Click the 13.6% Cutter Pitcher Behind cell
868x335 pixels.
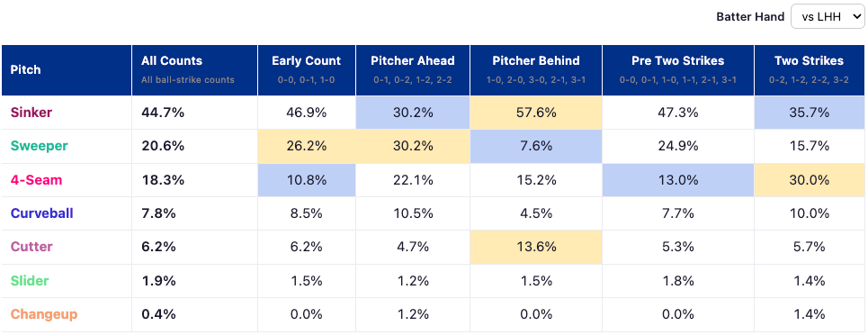click(x=536, y=248)
